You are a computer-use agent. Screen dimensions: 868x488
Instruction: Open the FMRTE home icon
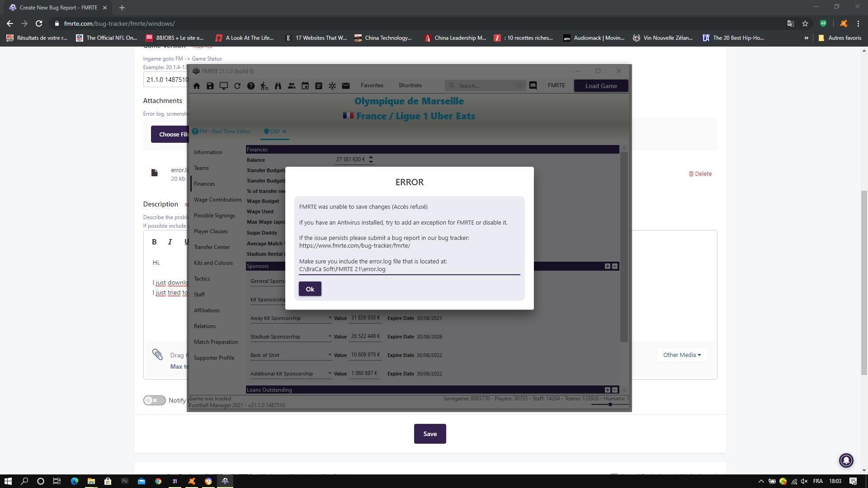(197, 86)
